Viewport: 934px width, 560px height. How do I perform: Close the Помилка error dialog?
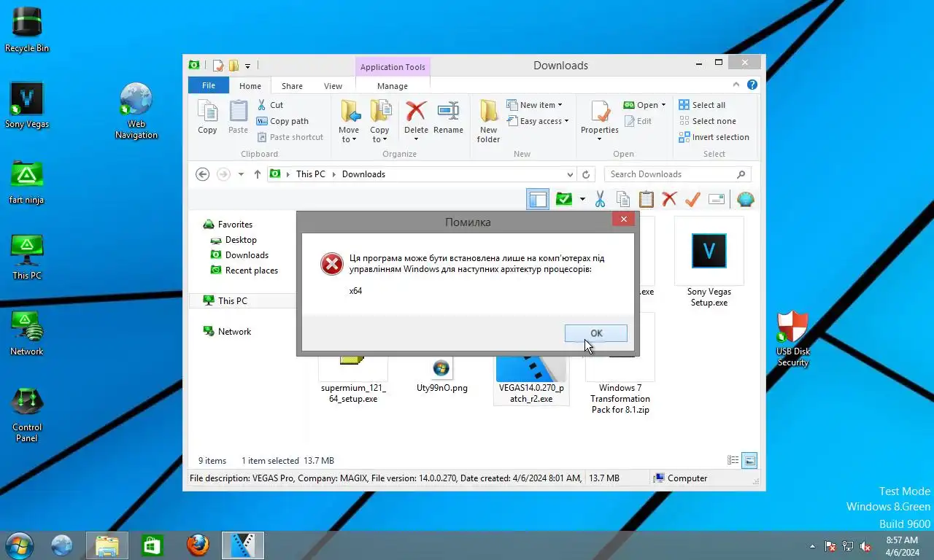click(x=623, y=219)
